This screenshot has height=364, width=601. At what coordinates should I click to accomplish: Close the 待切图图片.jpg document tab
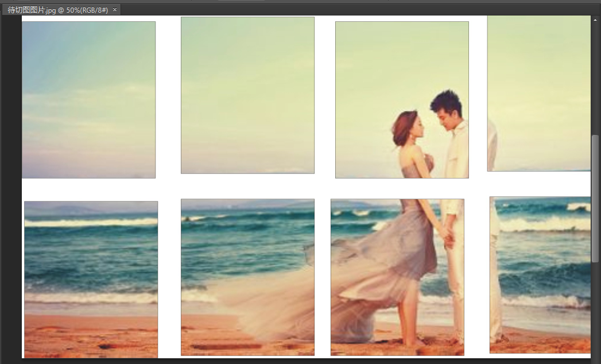(x=115, y=10)
